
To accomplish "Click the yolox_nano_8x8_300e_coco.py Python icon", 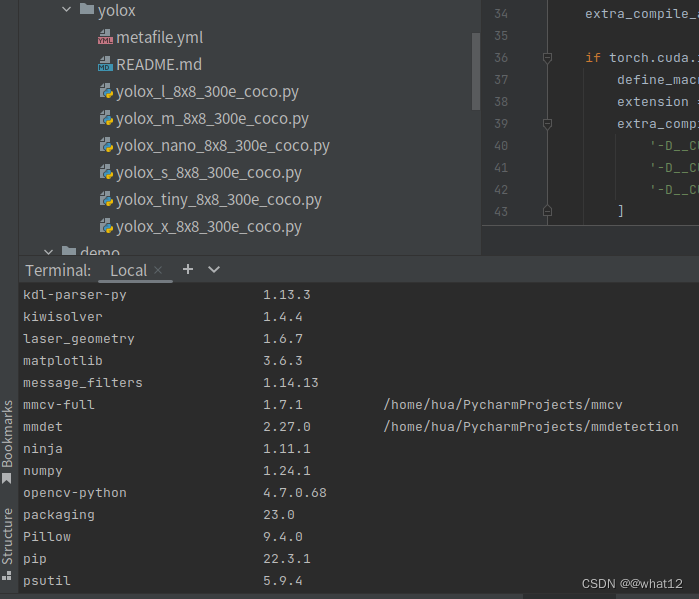I will tap(106, 145).
